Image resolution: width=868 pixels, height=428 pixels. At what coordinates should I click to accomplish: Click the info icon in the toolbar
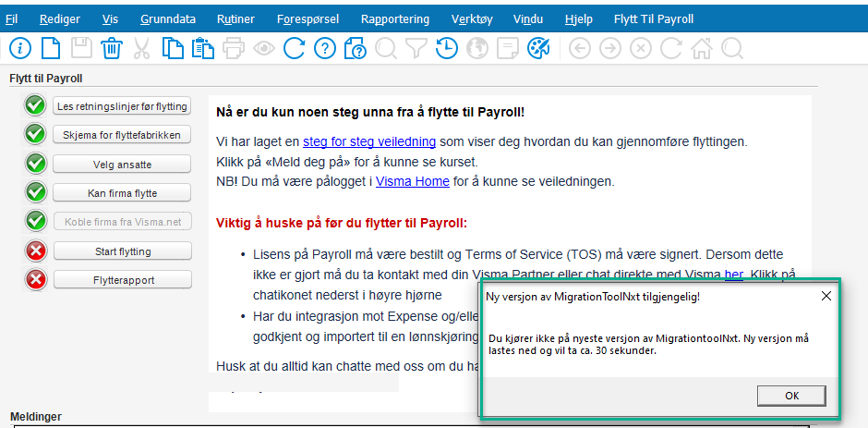pos(20,48)
